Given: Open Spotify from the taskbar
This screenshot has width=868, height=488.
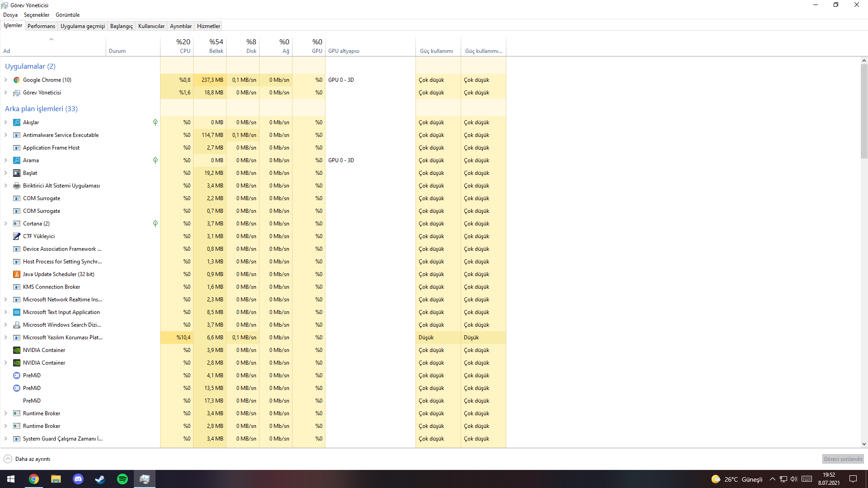Looking at the screenshot, I should (x=122, y=479).
